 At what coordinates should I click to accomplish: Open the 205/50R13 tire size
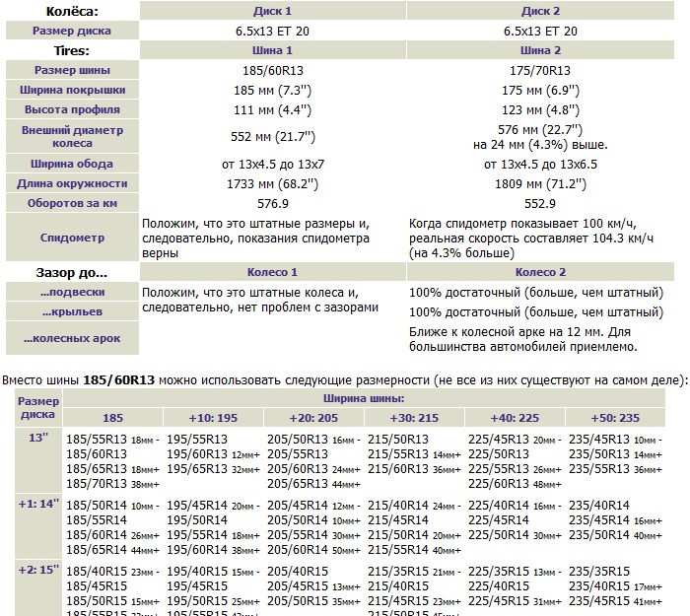point(297,440)
